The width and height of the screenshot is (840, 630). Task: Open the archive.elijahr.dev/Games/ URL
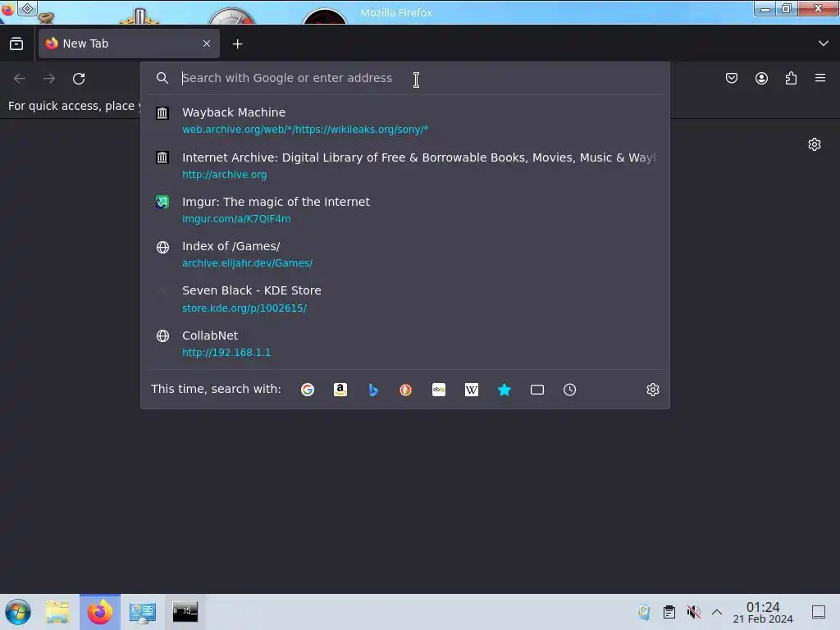247,263
